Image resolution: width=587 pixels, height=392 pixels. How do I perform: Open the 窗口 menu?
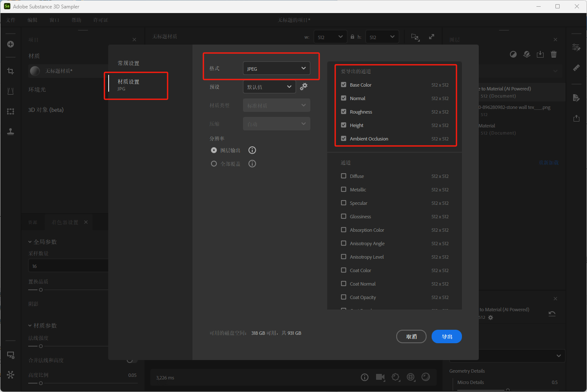(54, 20)
